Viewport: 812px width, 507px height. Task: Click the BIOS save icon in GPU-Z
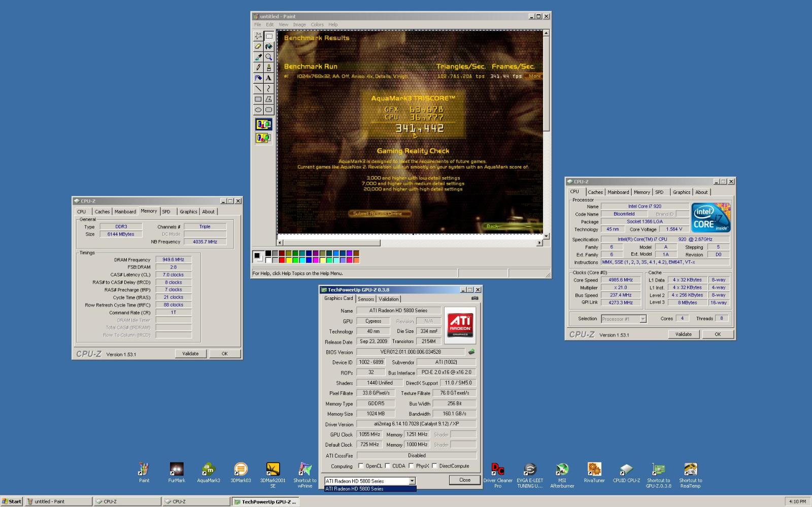(x=471, y=352)
